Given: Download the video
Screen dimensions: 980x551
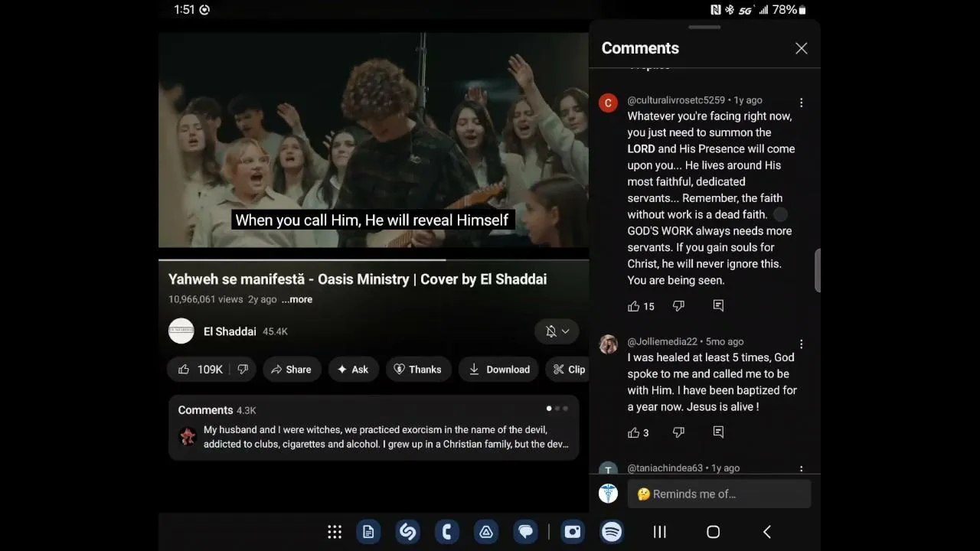Looking at the screenshot, I should coord(499,370).
